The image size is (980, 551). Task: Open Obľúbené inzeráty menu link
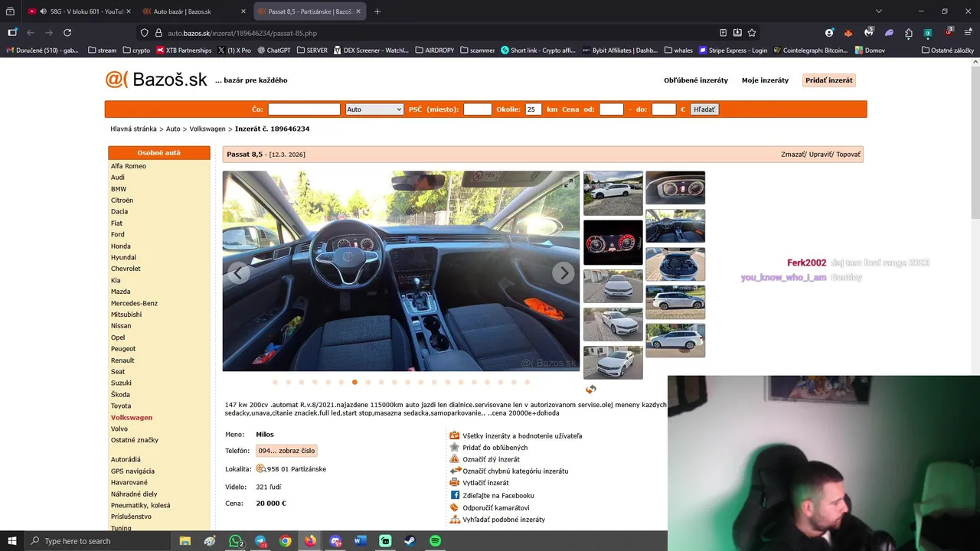[696, 80]
